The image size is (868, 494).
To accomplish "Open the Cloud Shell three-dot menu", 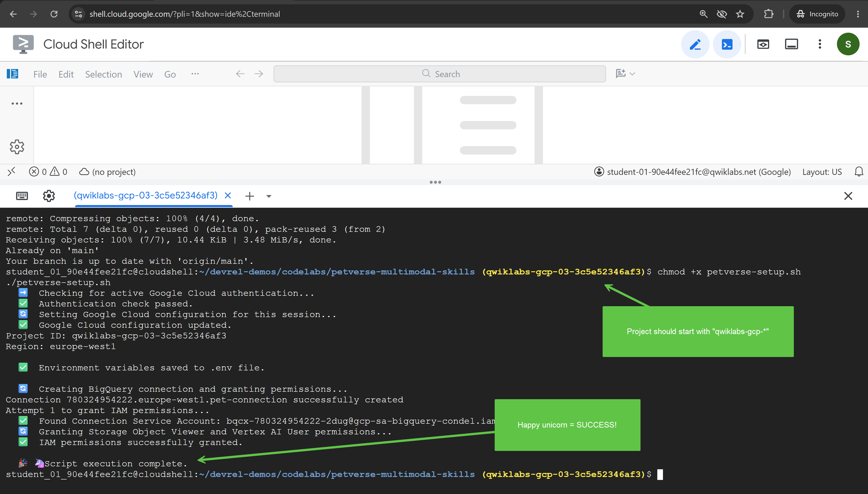I will point(820,44).
